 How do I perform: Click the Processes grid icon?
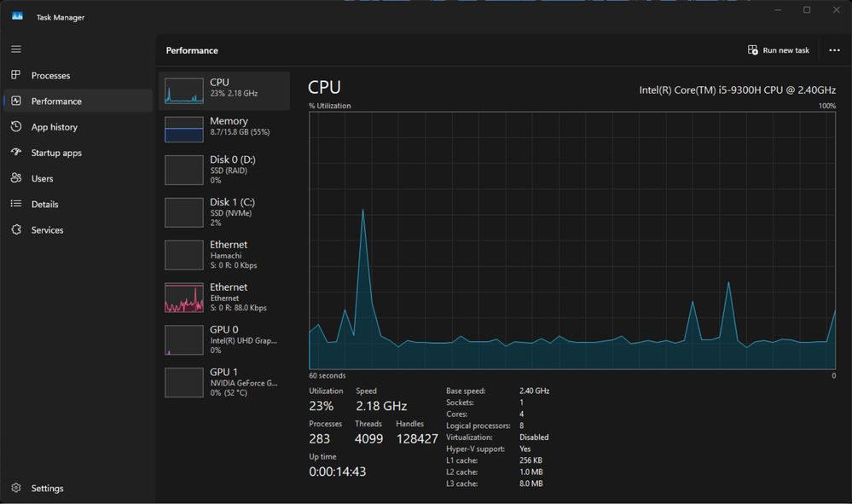[15, 75]
